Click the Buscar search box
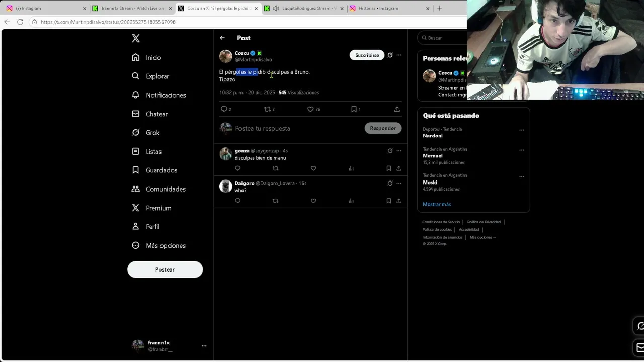This screenshot has width=644, height=362. tap(443, 38)
